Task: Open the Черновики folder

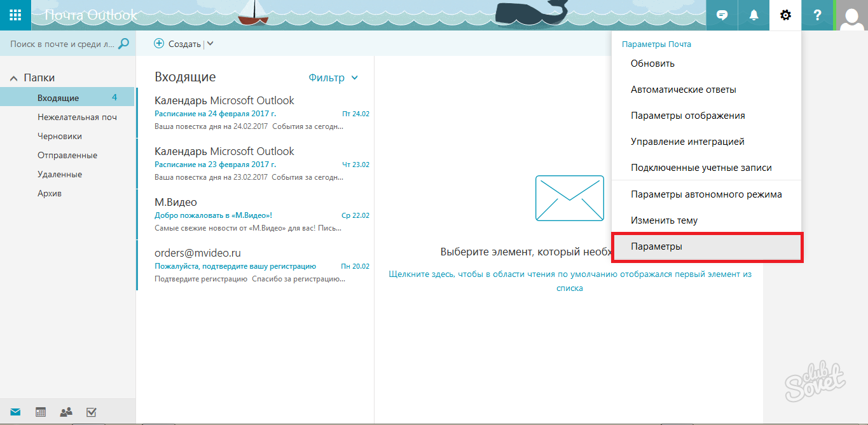Action: point(59,136)
